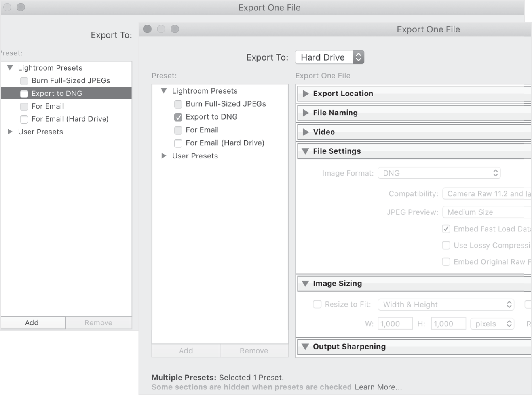Click Add button in back window

tap(33, 322)
